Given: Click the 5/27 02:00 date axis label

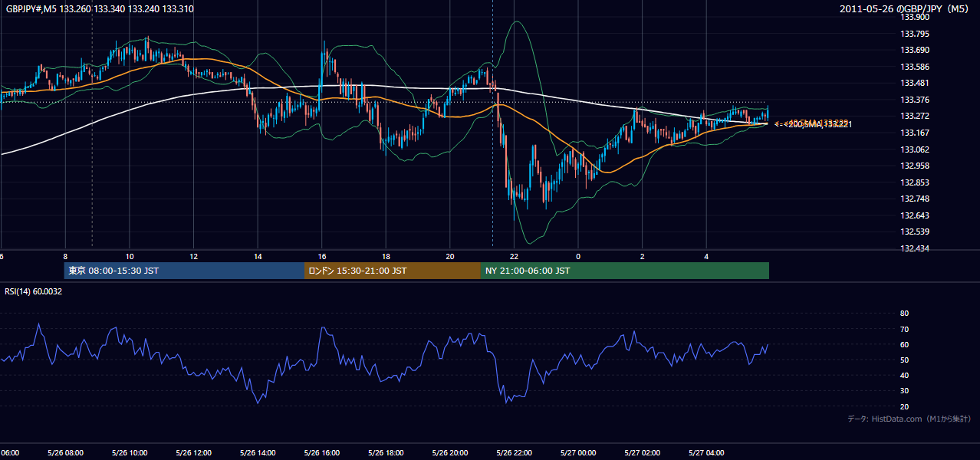Looking at the screenshot, I should [x=642, y=452].
